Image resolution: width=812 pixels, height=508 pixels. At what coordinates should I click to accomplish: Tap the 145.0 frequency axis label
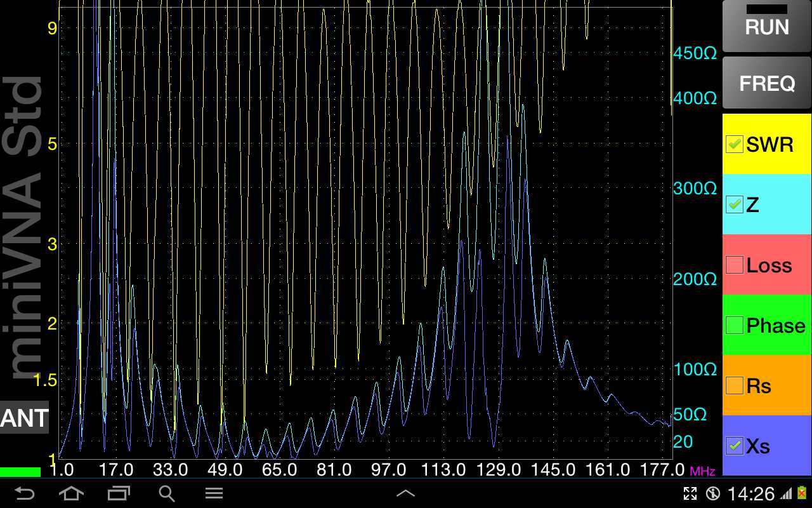tap(553, 470)
